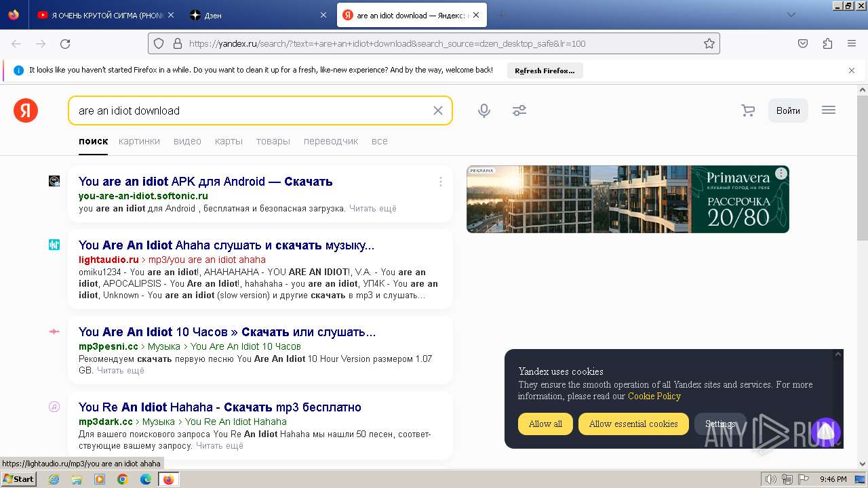The image size is (868, 488).
Task: Click taskbar clock 9:46 PM
Action: point(833,479)
